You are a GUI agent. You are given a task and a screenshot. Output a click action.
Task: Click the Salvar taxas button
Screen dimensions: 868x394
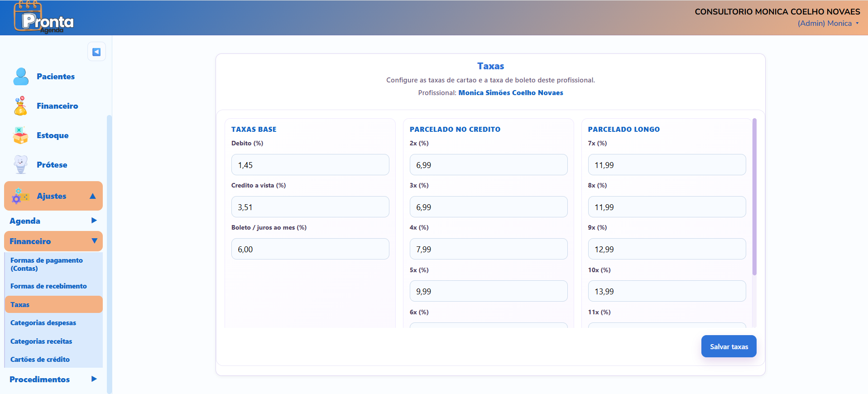click(x=729, y=346)
